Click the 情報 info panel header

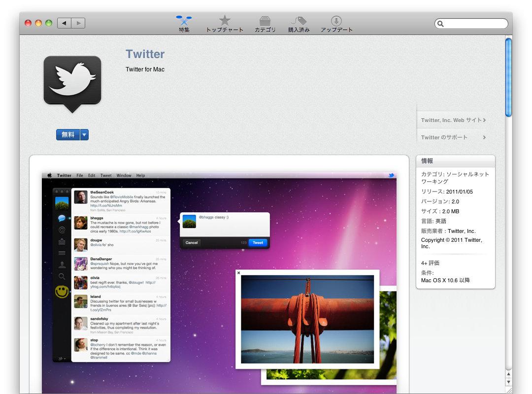pyautogui.click(x=455, y=161)
